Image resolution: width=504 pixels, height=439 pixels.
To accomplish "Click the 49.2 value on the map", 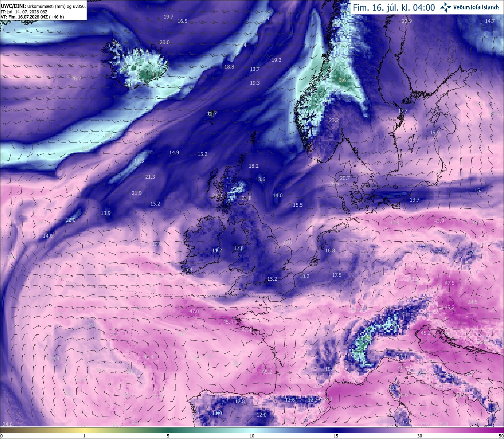I will 449,307.
